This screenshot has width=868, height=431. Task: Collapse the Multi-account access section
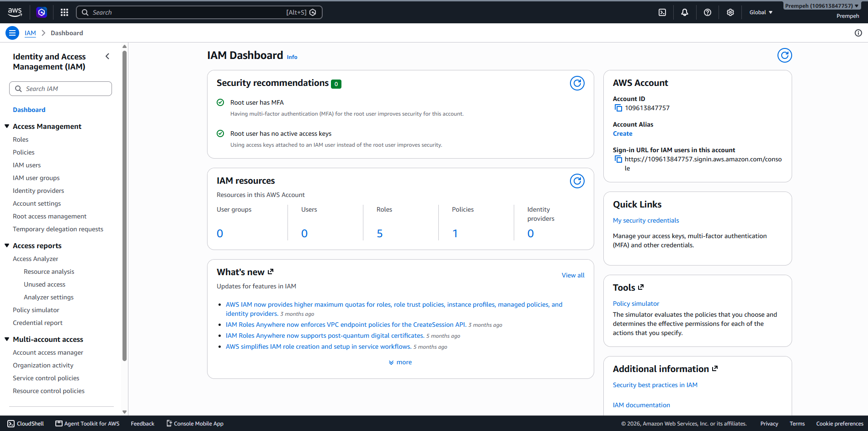click(x=7, y=339)
